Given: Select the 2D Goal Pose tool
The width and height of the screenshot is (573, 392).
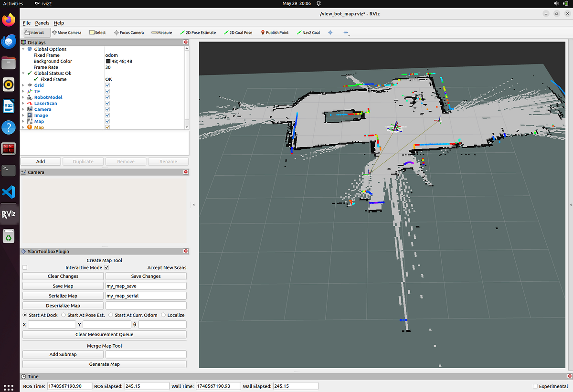Looking at the screenshot, I should pos(238,32).
